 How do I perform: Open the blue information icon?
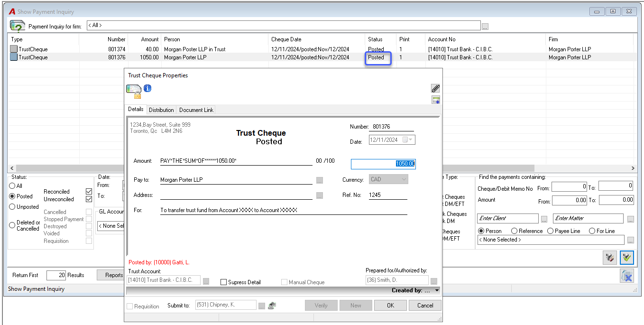tap(147, 88)
